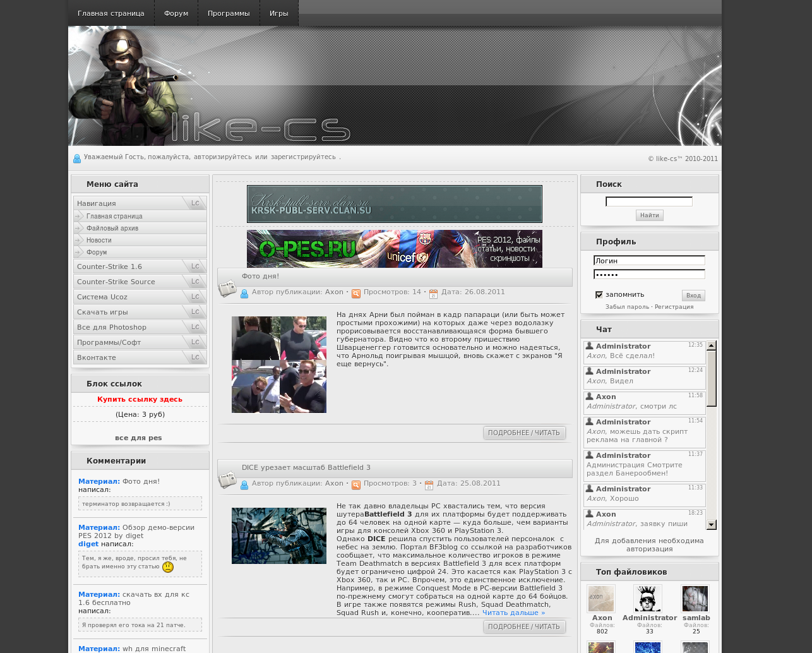
Task: Toggle the 'запомнить' checkbox
Action: 599,295
